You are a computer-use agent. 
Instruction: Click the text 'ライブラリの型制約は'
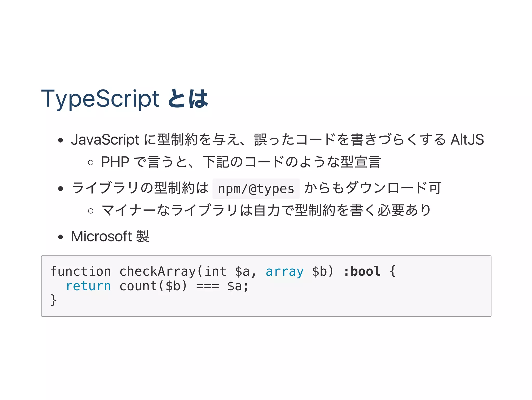point(140,188)
